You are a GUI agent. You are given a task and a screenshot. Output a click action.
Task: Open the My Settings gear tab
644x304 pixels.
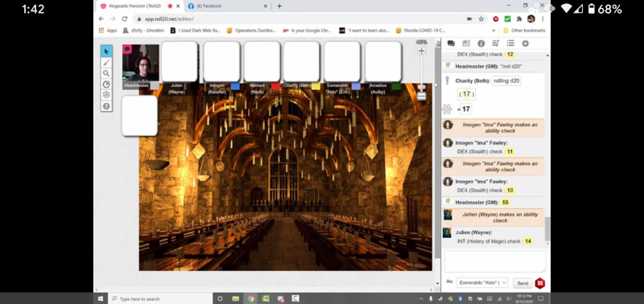pos(526,43)
